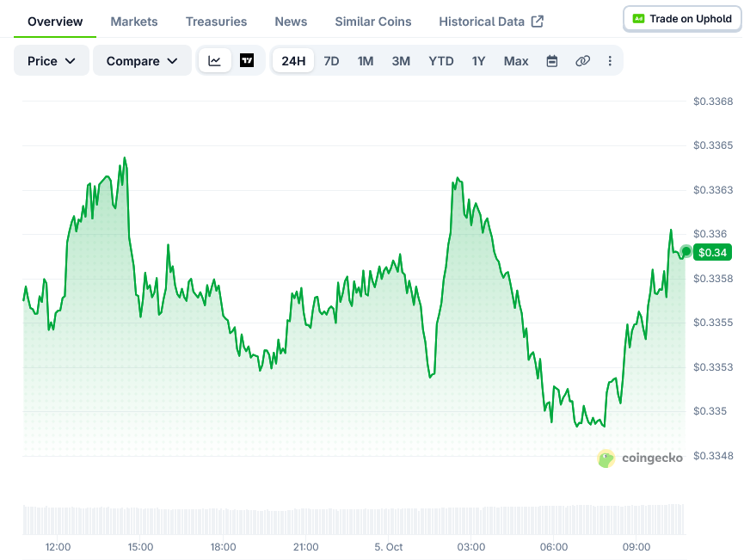Click the coingecko watermark logo

pyautogui.click(x=640, y=458)
